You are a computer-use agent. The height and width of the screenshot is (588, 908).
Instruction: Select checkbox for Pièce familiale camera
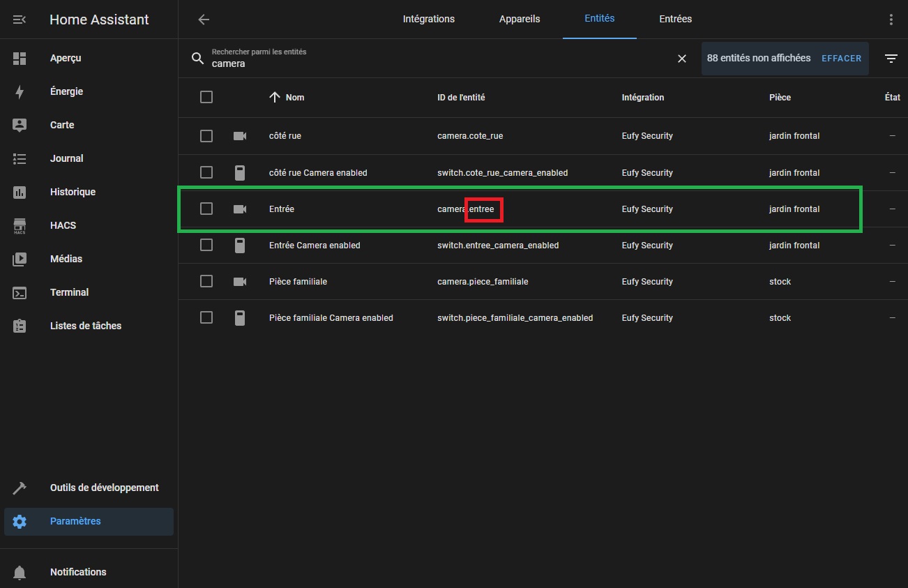point(206,281)
